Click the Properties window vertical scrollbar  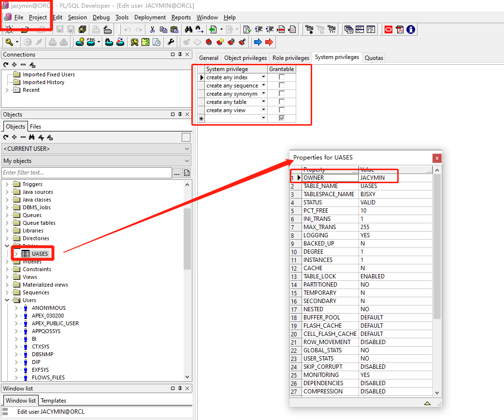click(x=437, y=246)
